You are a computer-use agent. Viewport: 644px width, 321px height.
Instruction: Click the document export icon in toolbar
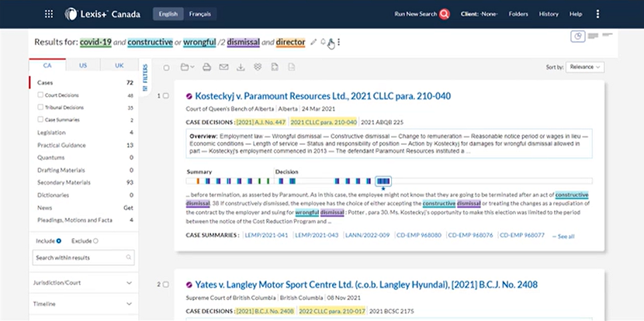click(x=275, y=67)
